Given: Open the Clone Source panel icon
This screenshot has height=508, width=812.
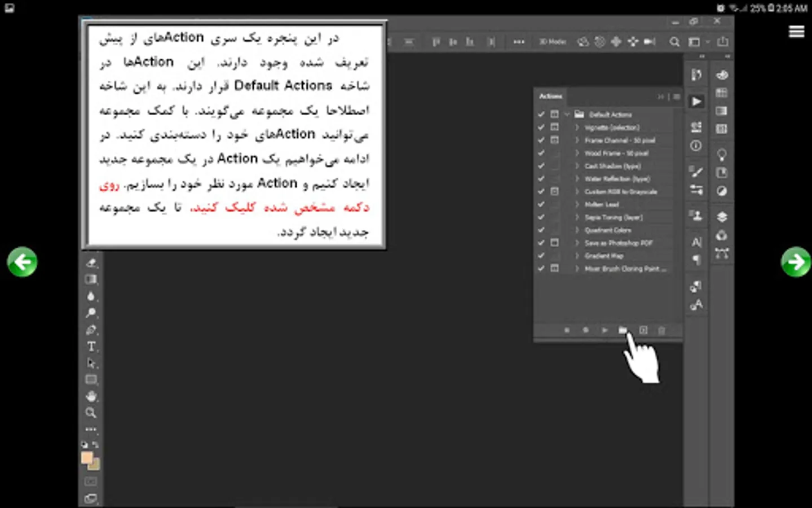Looking at the screenshot, I should (x=696, y=215).
